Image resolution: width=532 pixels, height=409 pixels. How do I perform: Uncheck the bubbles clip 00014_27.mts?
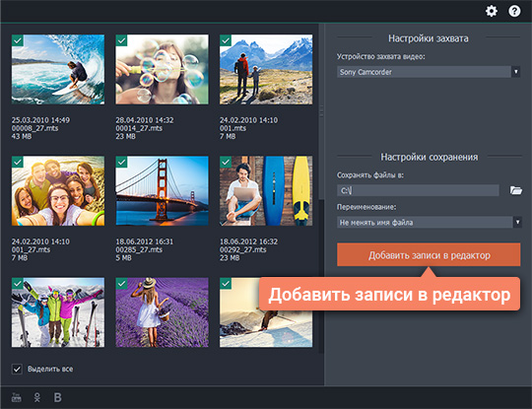tap(121, 40)
